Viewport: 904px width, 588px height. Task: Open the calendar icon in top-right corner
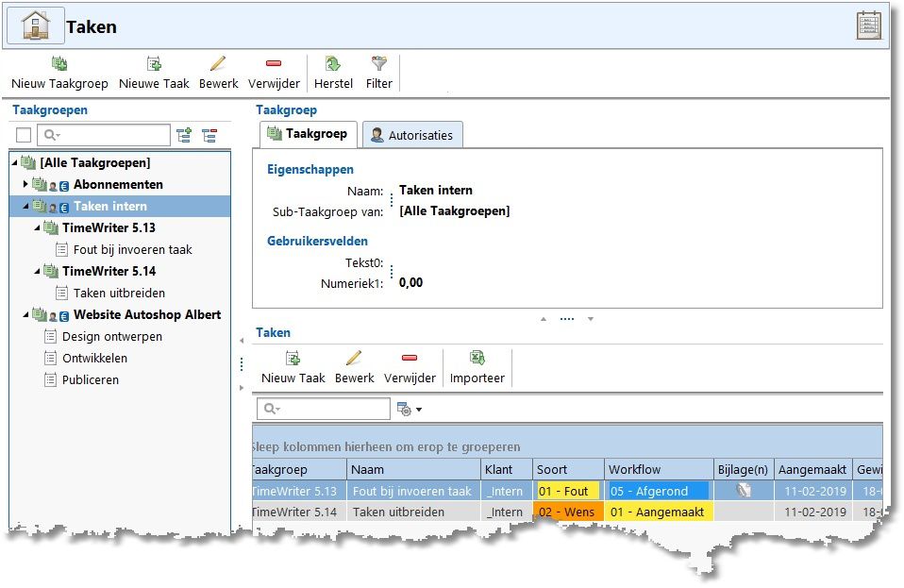tap(868, 25)
